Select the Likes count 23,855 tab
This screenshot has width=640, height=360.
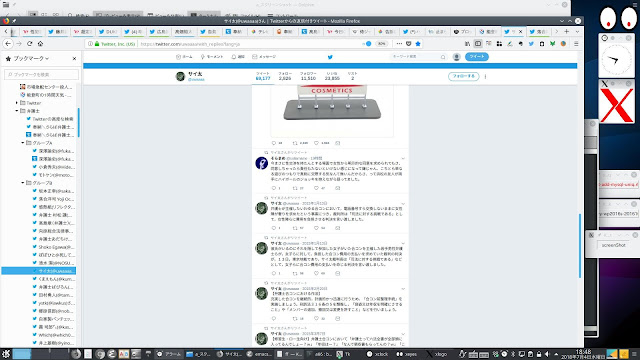point(332,76)
